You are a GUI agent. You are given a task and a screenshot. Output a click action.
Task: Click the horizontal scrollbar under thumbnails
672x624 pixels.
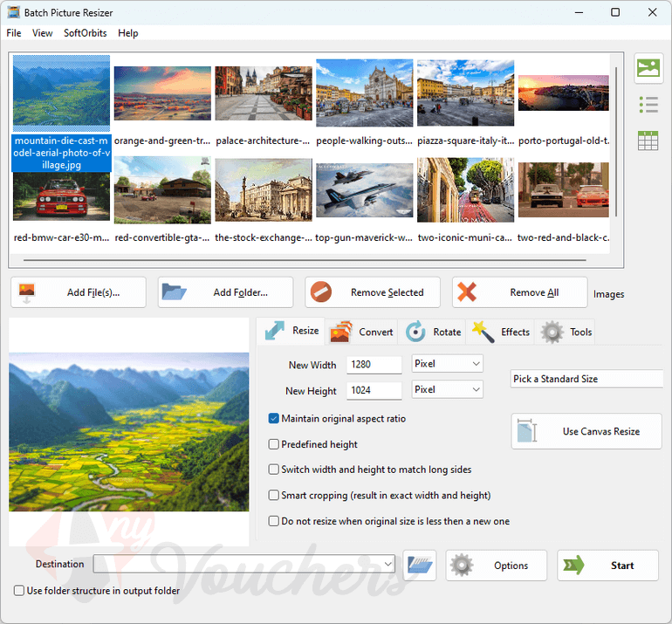click(x=314, y=260)
